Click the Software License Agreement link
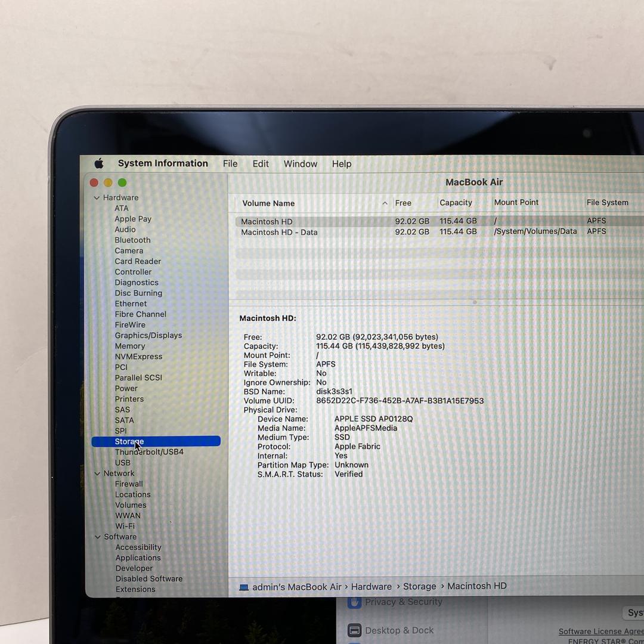This screenshot has width=644, height=644. 600,631
